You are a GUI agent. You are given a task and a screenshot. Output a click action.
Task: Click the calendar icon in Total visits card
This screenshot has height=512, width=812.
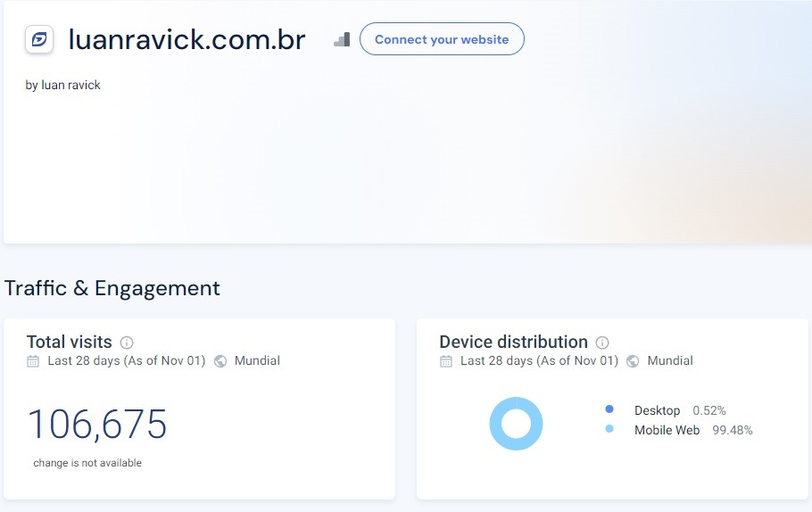click(33, 361)
